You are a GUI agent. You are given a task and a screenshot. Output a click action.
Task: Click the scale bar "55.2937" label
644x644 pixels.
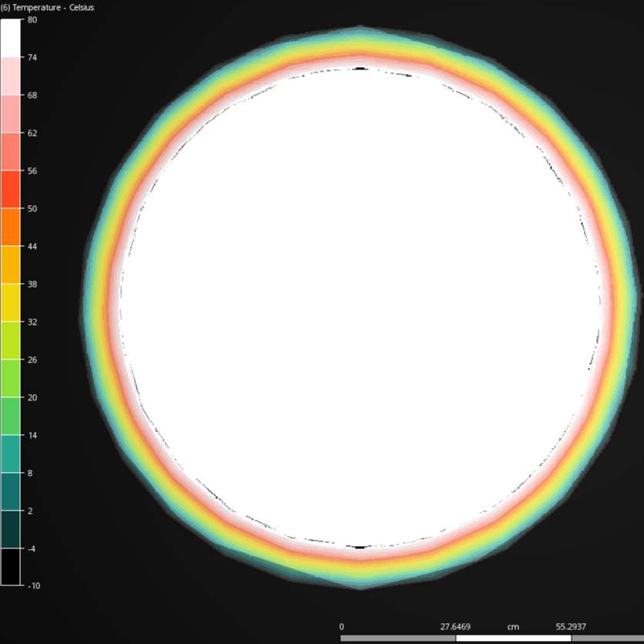coord(571,627)
